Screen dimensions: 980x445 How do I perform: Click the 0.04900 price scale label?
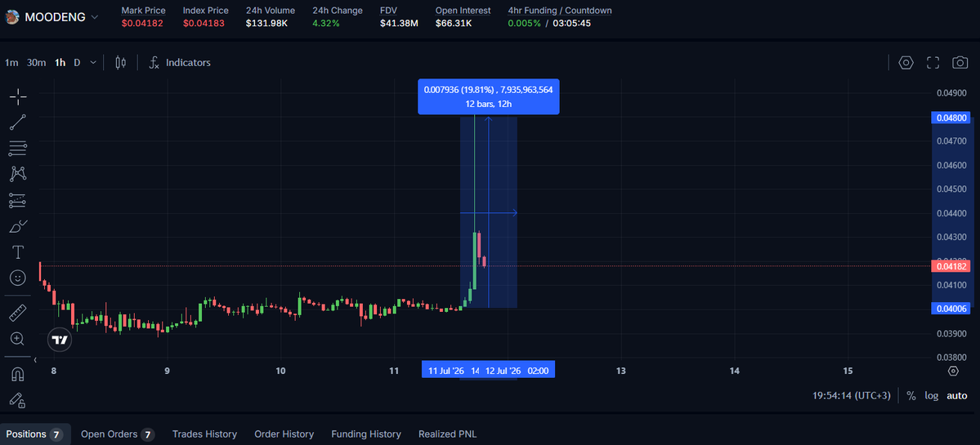(952, 93)
